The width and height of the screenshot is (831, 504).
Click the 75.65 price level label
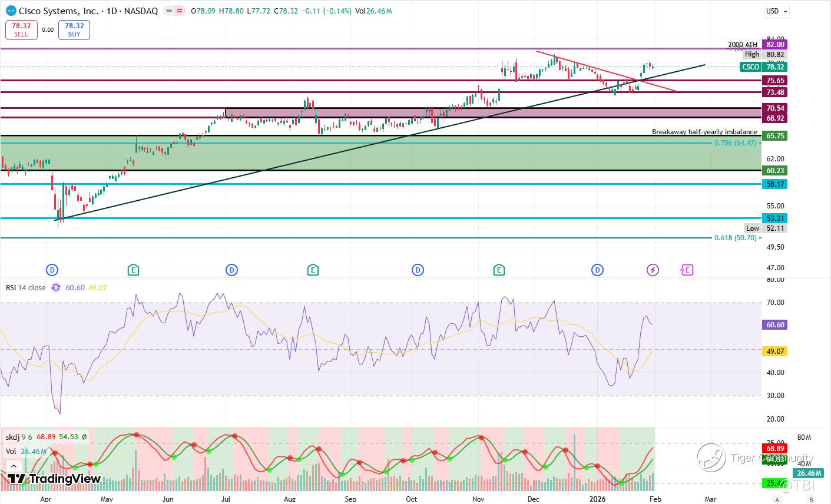(x=775, y=81)
